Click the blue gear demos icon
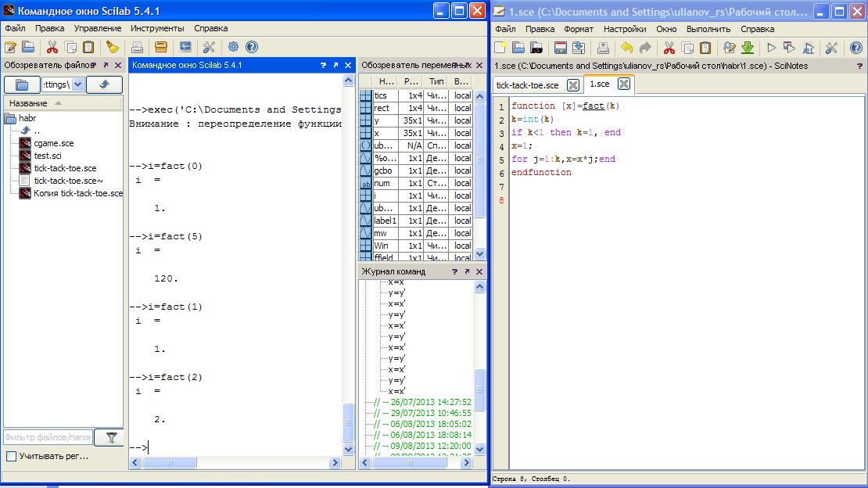 233,47
